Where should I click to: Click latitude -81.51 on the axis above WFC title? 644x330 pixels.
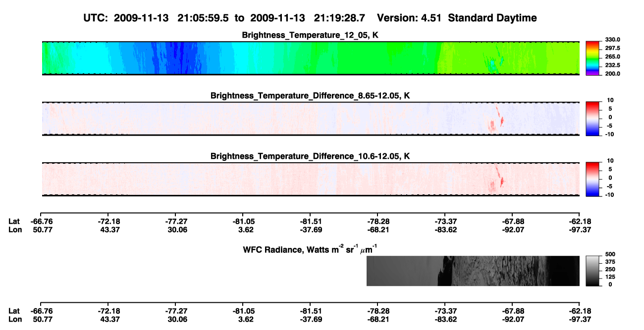(310, 221)
